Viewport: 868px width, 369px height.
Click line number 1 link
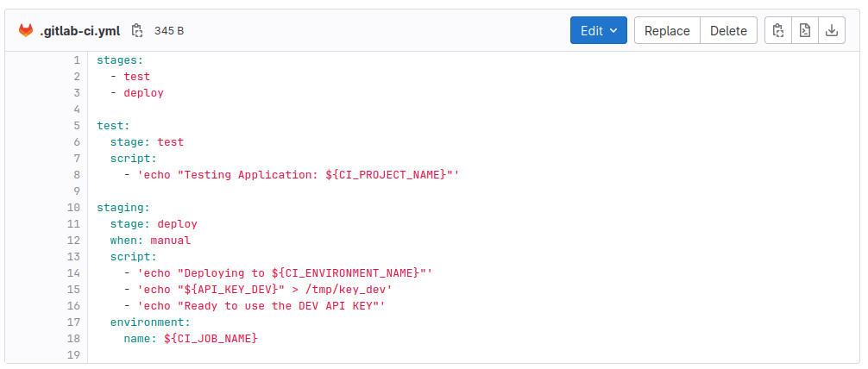pos(76,60)
